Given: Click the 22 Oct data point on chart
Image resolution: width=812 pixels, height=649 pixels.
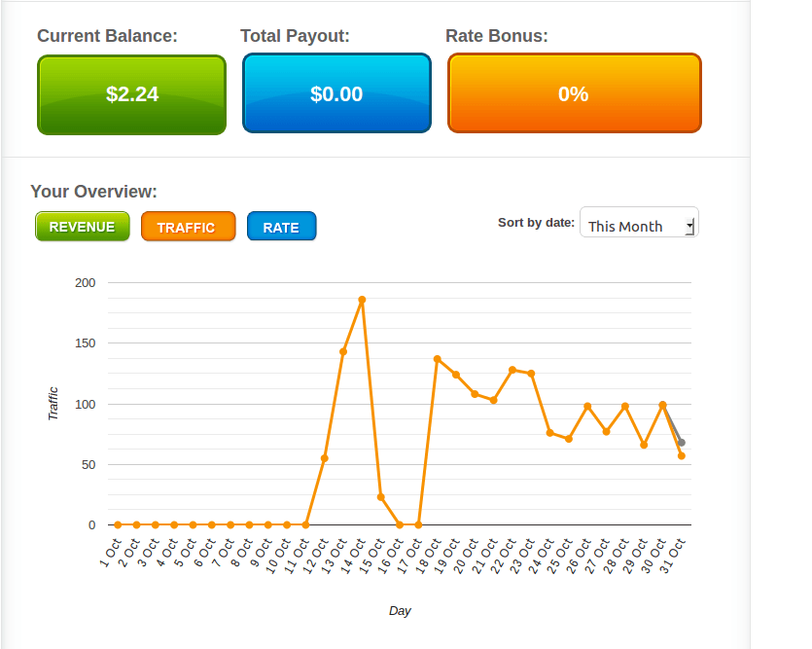Looking at the screenshot, I should pos(512,370).
